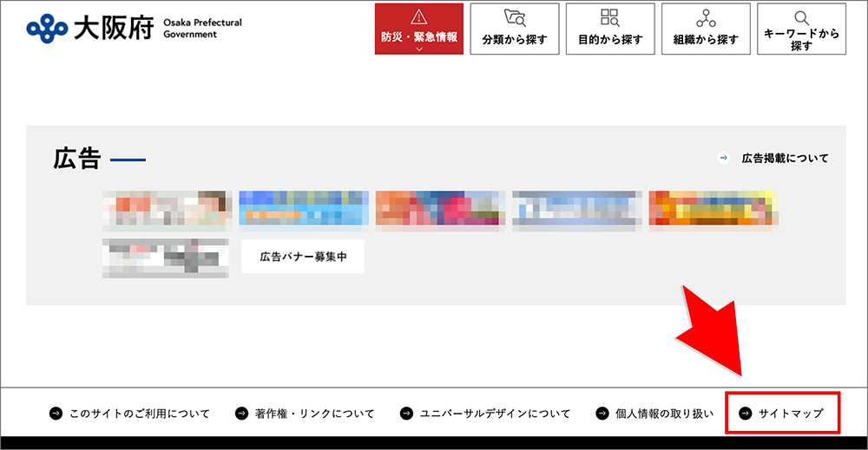This screenshot has width=868, height=450.
Task: Open the blue second ad banner
Action: (x=304, y=211)
